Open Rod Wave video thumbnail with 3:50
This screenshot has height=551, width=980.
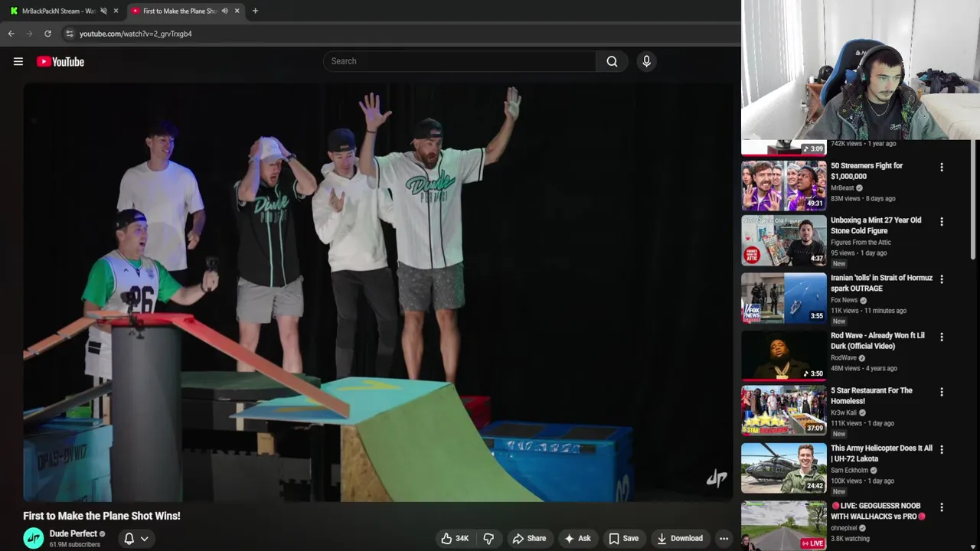pyautogui.click(x=784, y=355)
